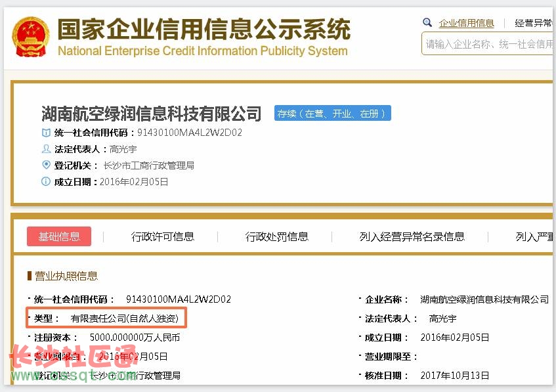
Task: Click the national emblem logo
Action: click(x=31, y=37)
